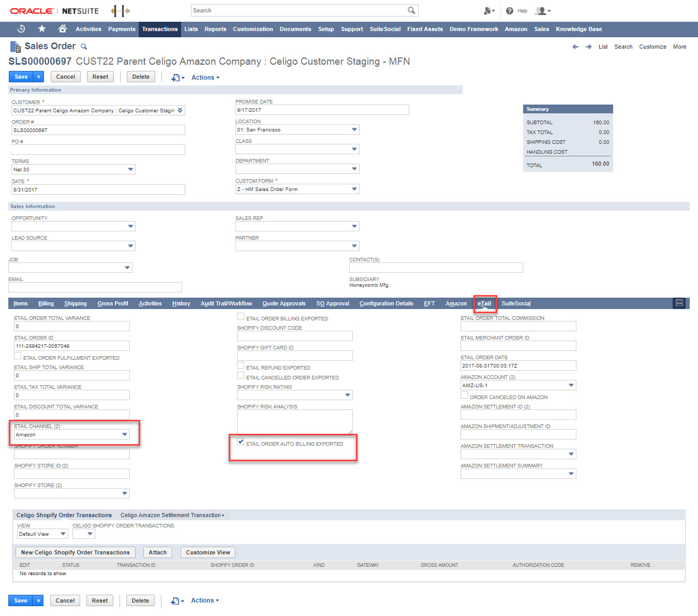The height and width of the screenshot is (616, 698).
Task: Open the Reports menu
Action: (215, 29)
